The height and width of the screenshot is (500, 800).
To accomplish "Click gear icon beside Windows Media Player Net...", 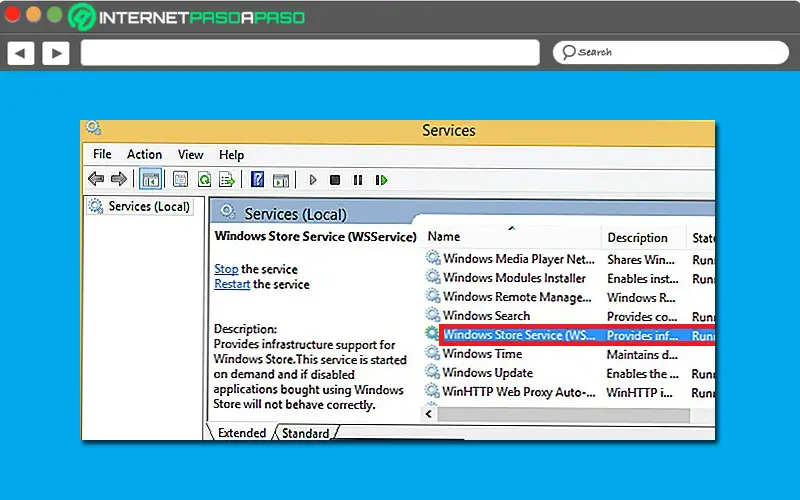I will point(433,258).
